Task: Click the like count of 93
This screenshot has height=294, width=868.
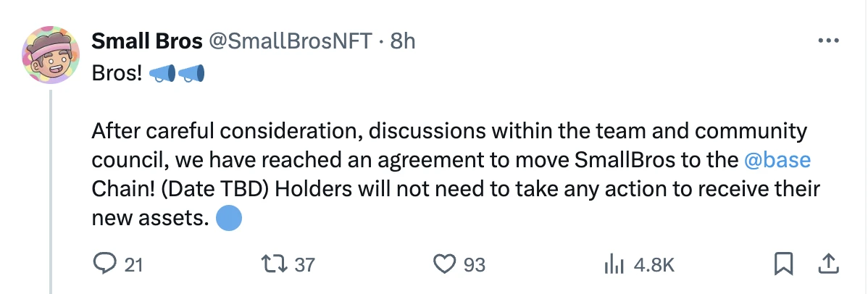Action: tap(474, 266)
